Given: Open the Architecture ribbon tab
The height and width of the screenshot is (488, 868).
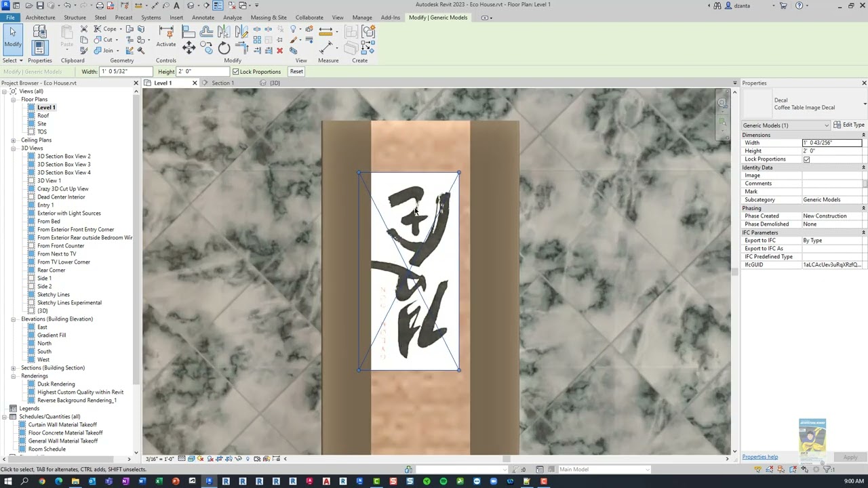Looking at the screenshot, I should (40, 18).
